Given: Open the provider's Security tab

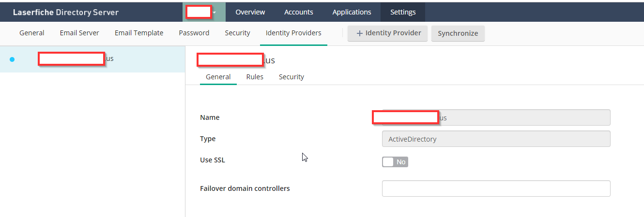Looking at the screenshot, I should point(291,77).
